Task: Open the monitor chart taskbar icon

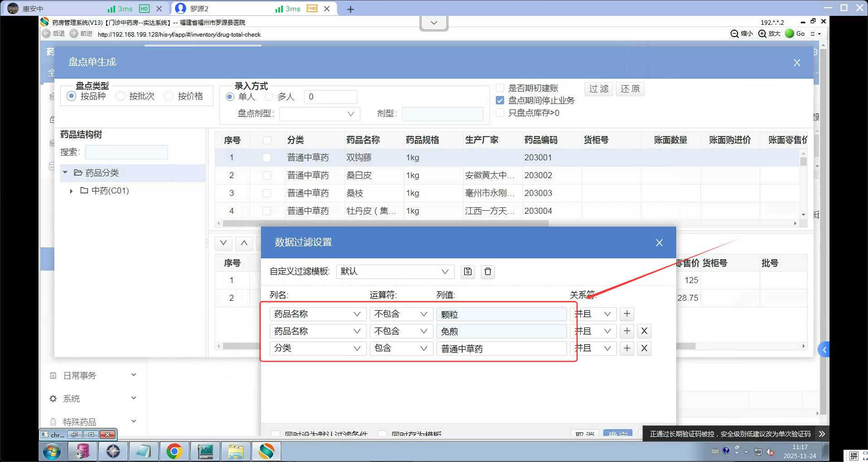Action: click(205, 451)
